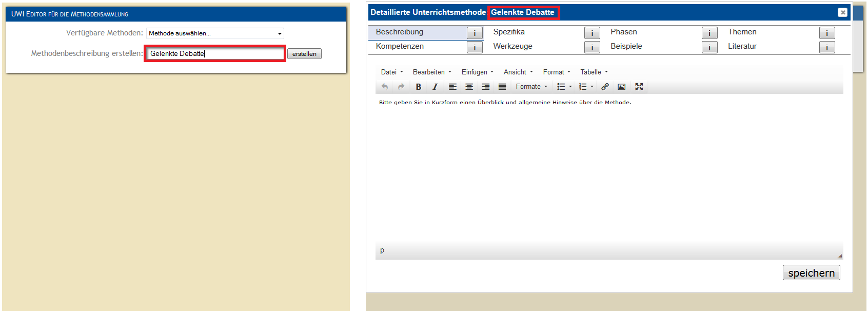This screenshot has height=311, width=868.
Task: Open the Verfügbare Methoden dropdown
Action: tap(215, 33)
